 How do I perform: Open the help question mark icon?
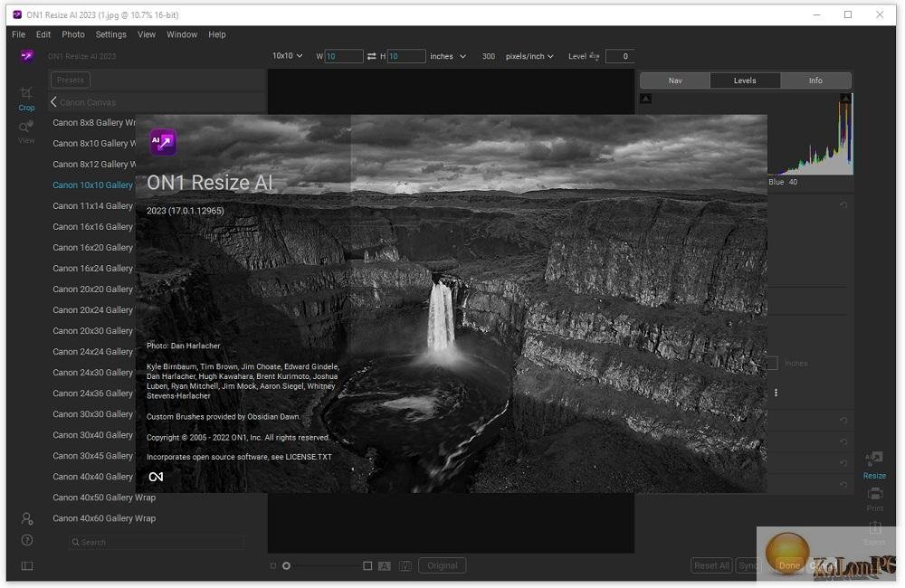click(26, 540)
